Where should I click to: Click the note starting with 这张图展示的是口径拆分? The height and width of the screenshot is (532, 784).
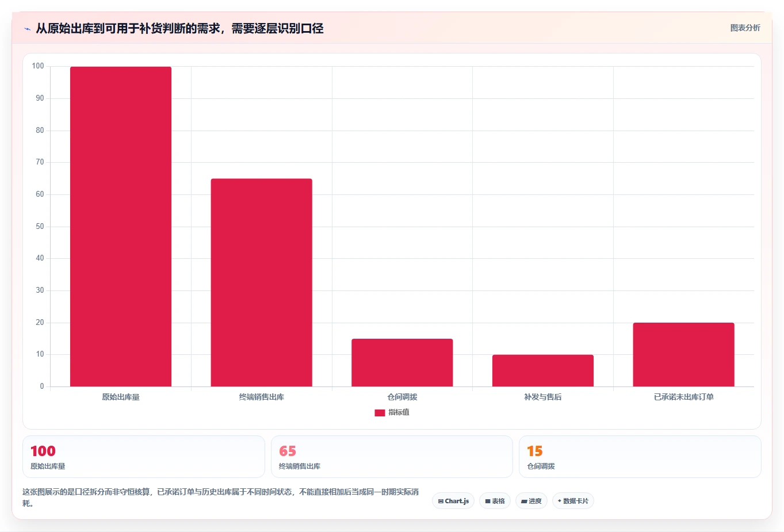(x=220, y=497)
